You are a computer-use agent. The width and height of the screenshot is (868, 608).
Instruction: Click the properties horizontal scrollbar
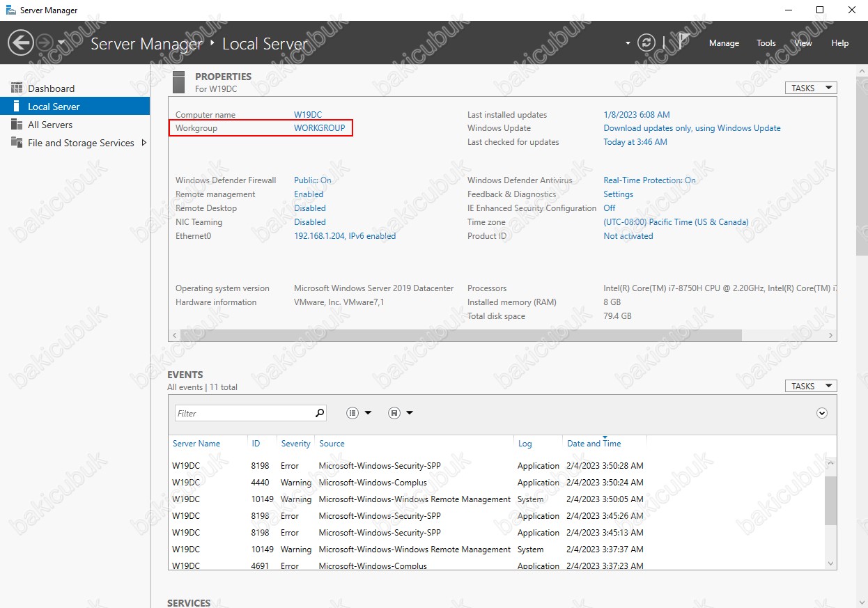click(460, 335)
